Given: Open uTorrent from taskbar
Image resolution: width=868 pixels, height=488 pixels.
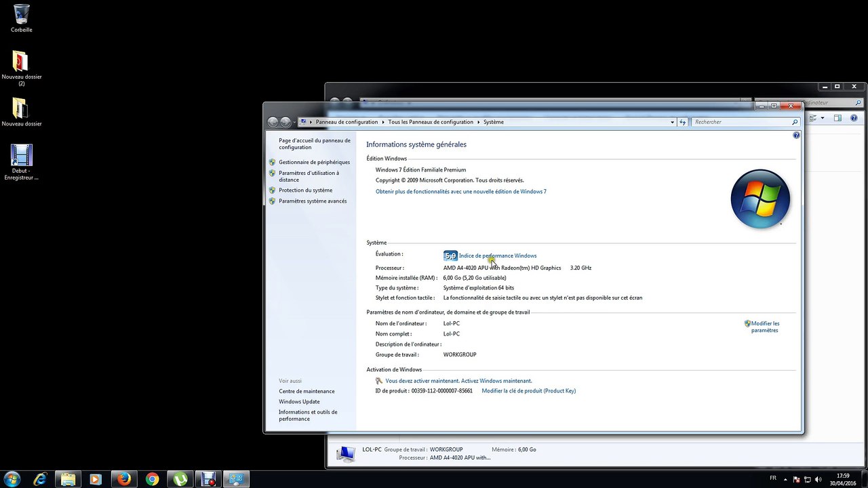Looking at the screenshot, I should pyautogui.click(x=180, y=479).
